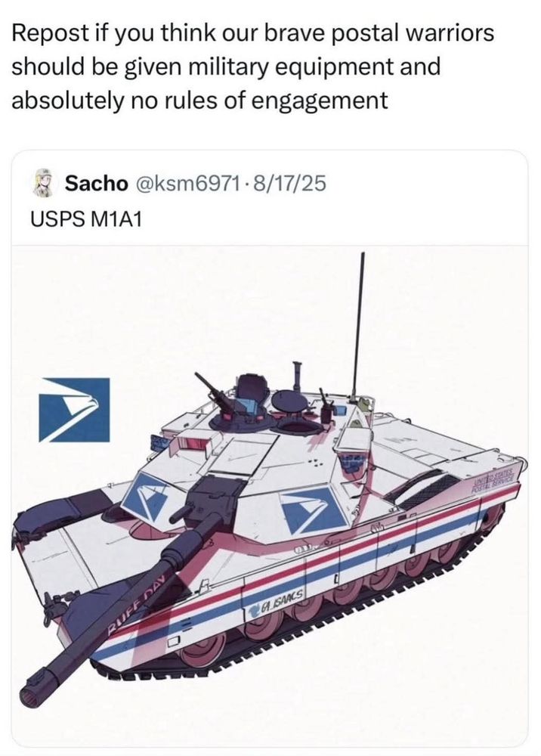Viewport: 541px width, 756px height.
Task: Click the quoted tweet card
Action: pos(270,448)
